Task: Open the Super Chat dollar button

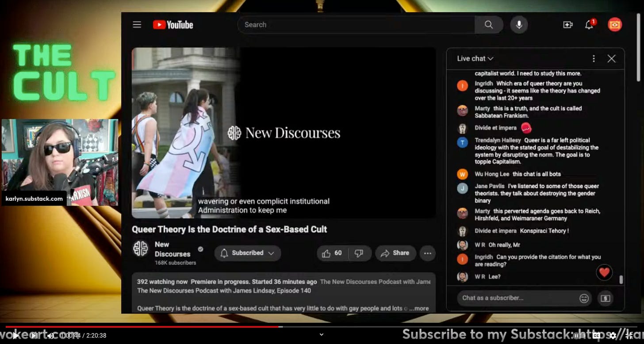Action: [x=605, y=298]
